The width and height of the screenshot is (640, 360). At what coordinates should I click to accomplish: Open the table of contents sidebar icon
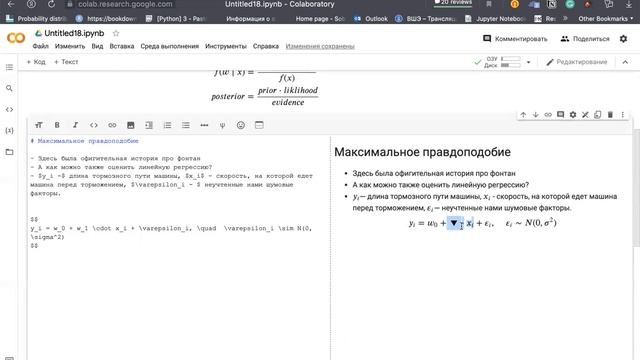9,67
